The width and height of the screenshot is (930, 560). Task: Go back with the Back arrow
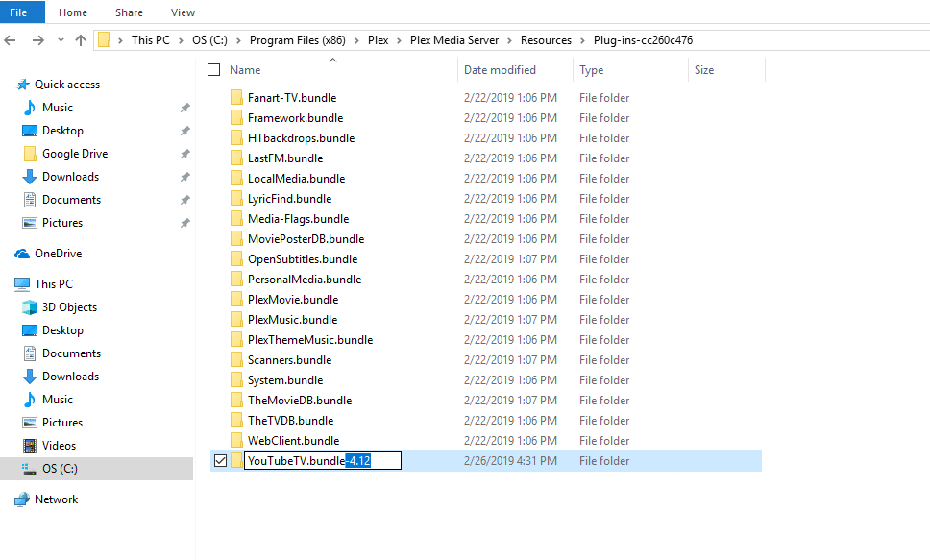pyautogui.click(x=10, y=40)
